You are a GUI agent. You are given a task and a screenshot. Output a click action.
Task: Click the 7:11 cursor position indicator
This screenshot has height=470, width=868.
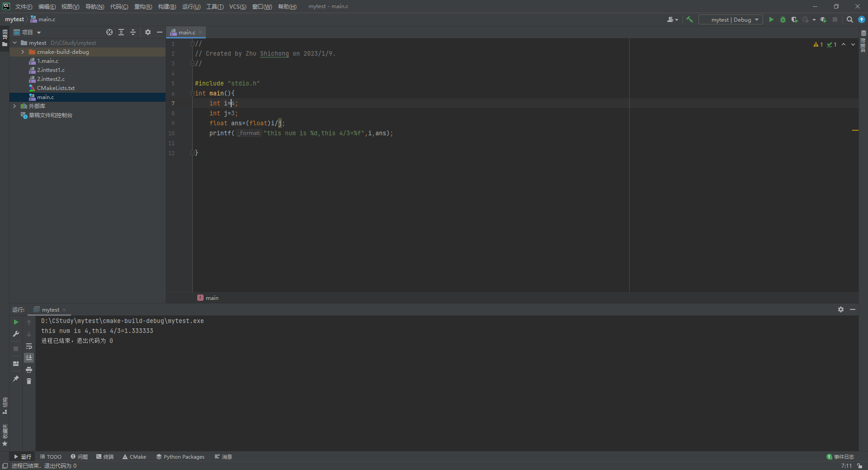846,466
